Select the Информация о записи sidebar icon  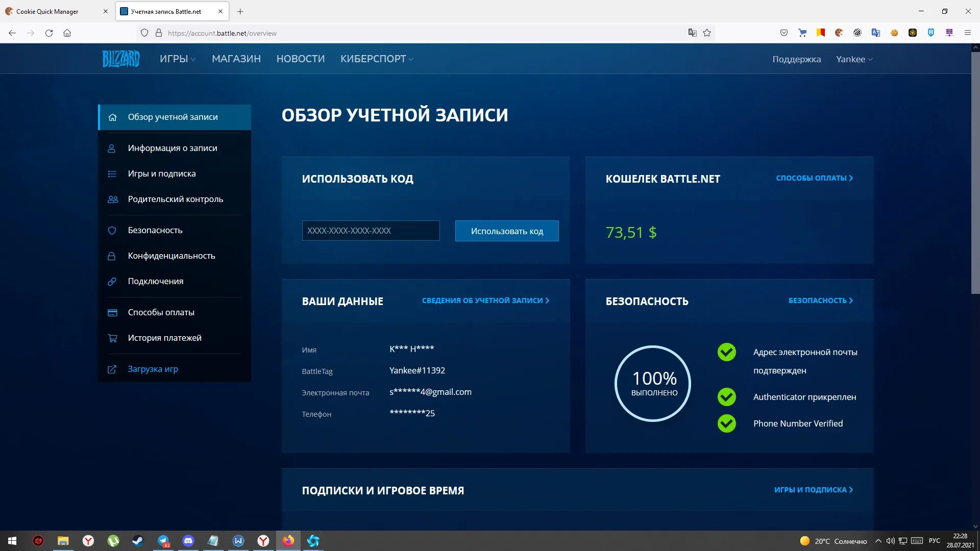112,148
